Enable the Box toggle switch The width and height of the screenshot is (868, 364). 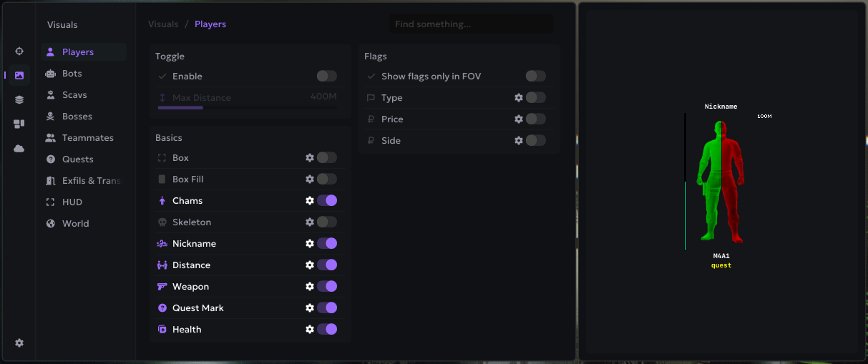tap(326, 158)
